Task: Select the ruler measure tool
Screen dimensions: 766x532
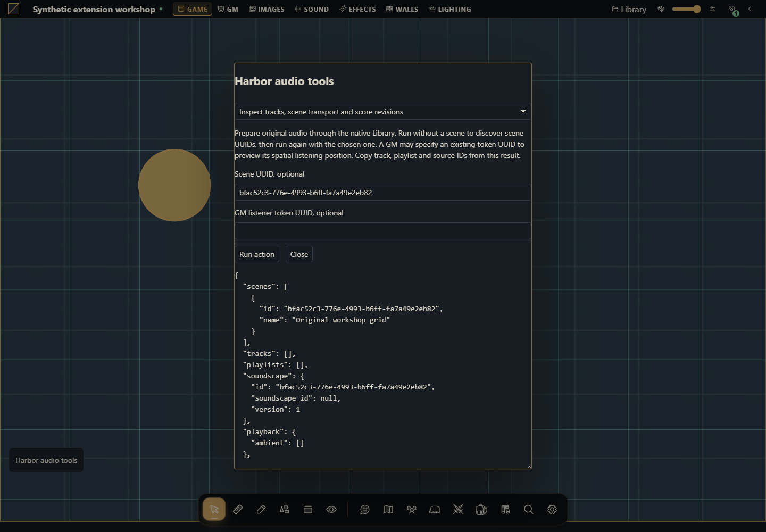Action: tap(238, 509)
